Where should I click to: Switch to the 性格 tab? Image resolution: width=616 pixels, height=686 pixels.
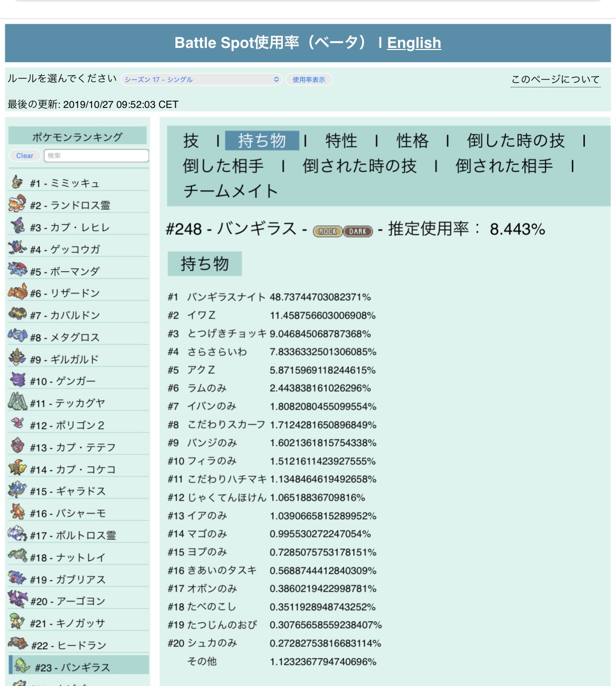coord(412,141)
